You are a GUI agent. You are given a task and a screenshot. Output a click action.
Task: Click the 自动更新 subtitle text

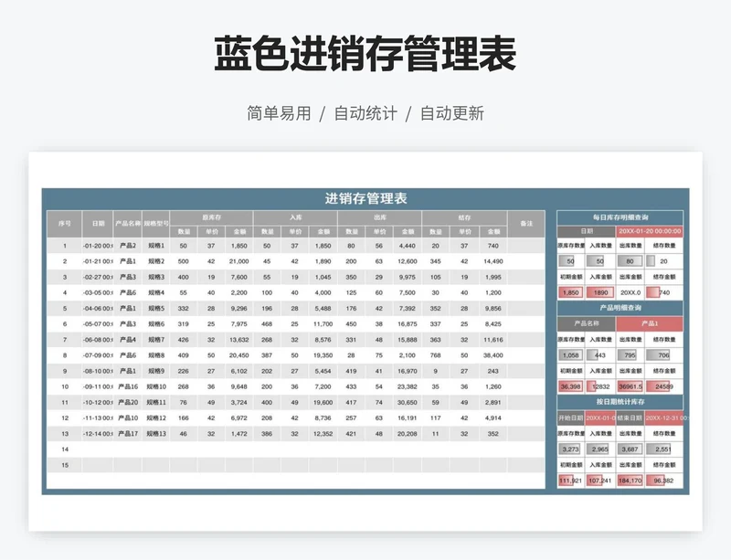coord(451,113)
